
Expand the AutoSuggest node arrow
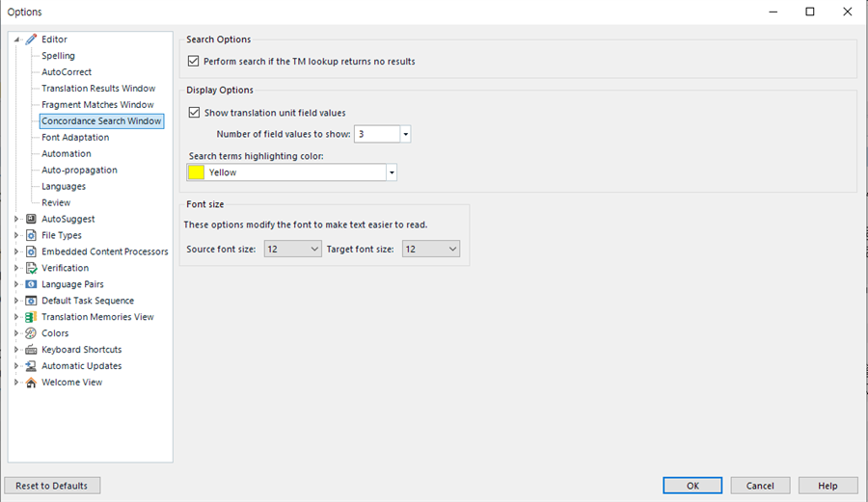(16, 219)
